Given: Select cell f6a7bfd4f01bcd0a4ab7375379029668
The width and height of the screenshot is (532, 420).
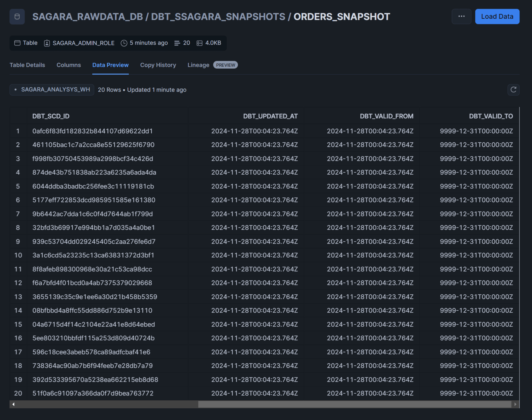Looking at the screenshot, I should [107, 283].
